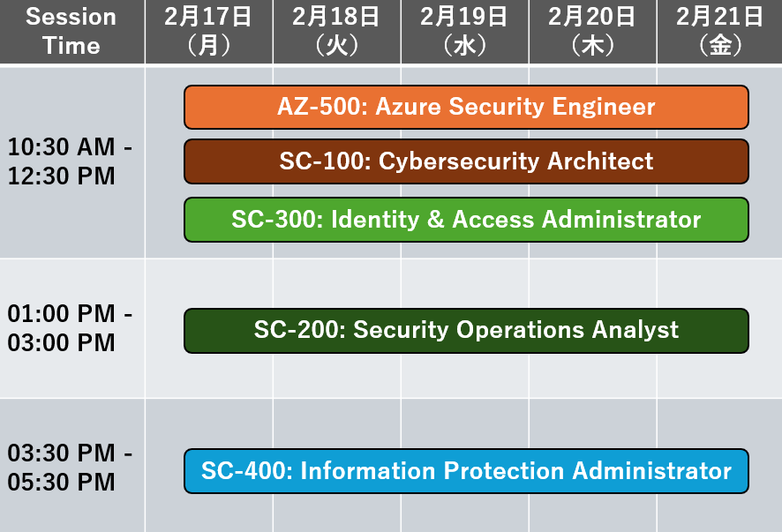Choose the SC-300 Identity & Access Administrator bar
The image size is (782, 532).
466,220
